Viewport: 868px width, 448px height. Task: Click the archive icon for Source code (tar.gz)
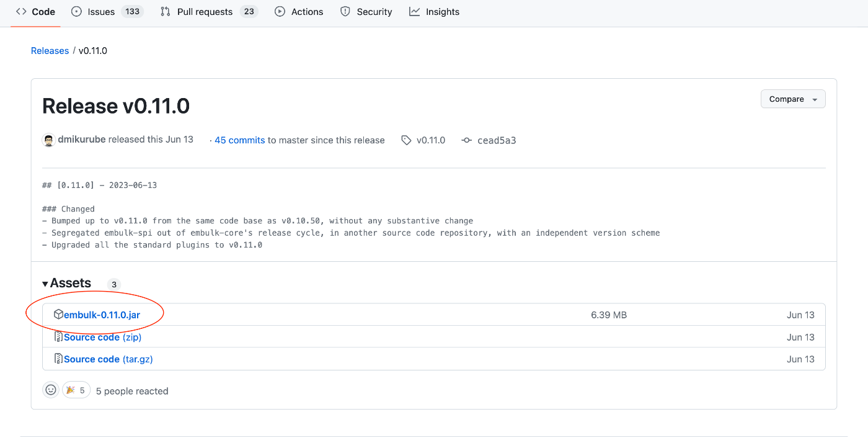coord(58,359)
